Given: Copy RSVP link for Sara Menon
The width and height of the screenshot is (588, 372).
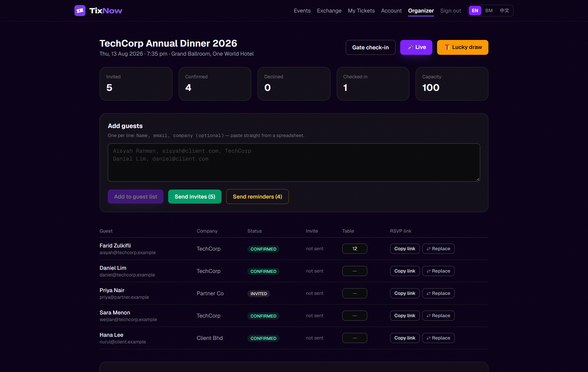Looking at the screenshot, I should click(x=405, y=316).
